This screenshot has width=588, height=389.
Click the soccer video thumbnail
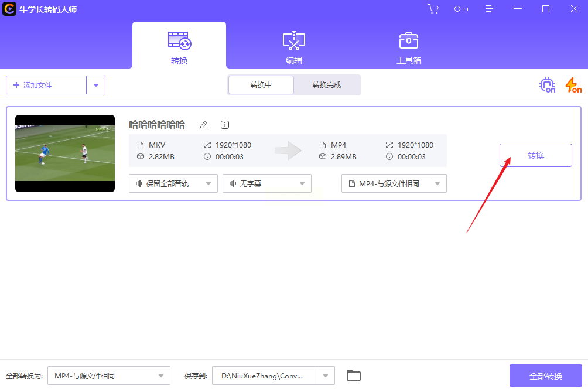(x=65, y=153)
